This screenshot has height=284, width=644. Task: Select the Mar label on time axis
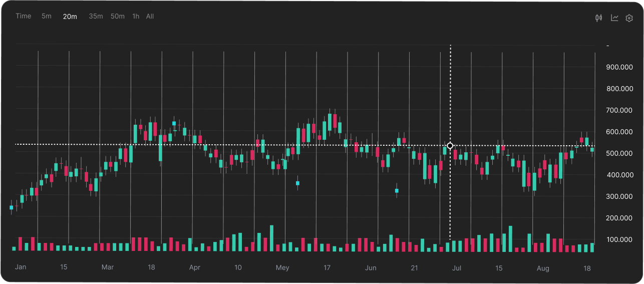tap(108, 267)
